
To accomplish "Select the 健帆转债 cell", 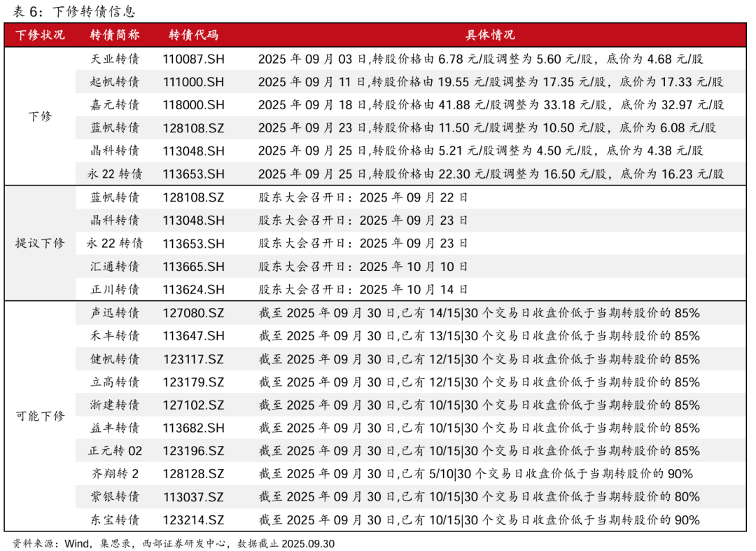I will (x=115, y=358).
